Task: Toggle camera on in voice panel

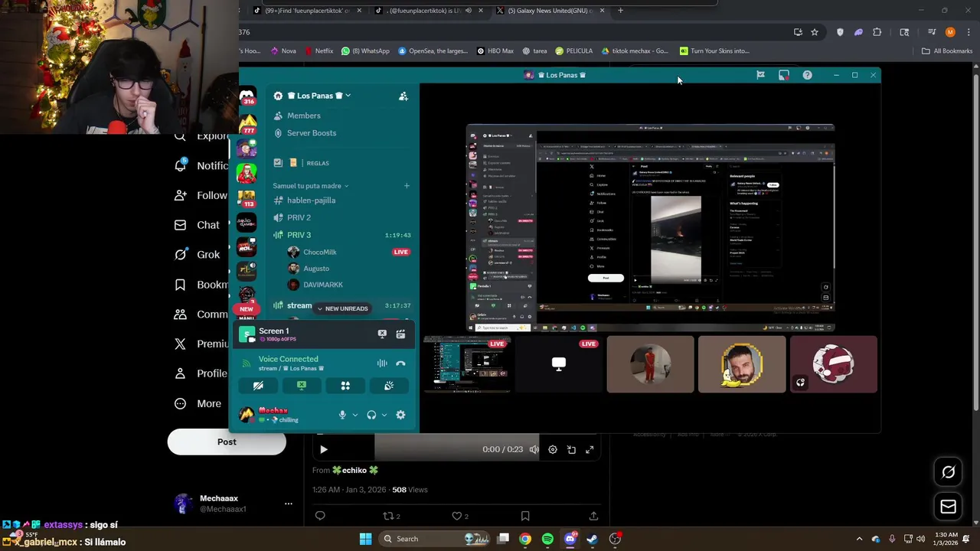Action: (258, 386)
